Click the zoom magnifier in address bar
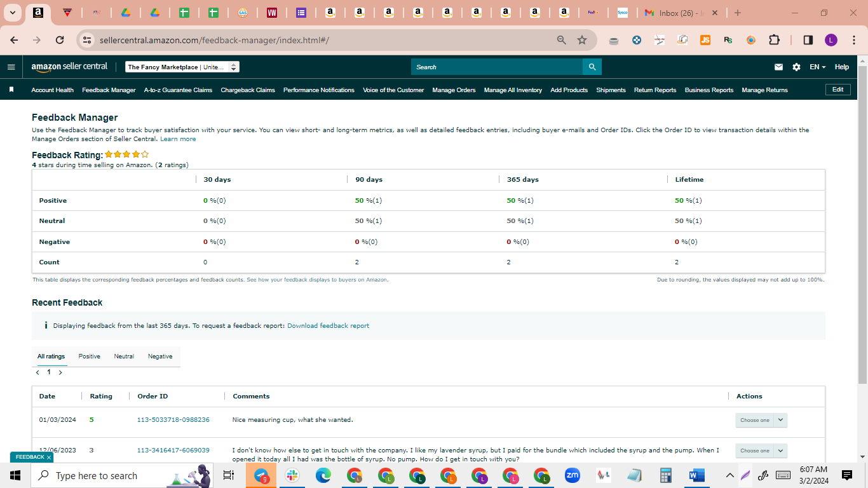This screenshot has height=488, width=868. 561,40
